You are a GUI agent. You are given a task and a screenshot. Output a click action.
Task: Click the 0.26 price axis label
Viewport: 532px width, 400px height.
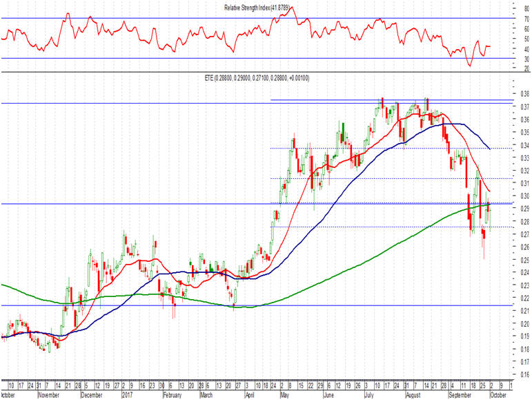tap(524, 247)
